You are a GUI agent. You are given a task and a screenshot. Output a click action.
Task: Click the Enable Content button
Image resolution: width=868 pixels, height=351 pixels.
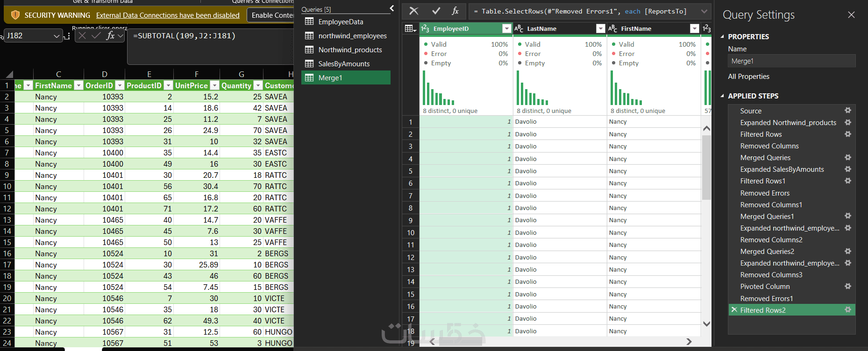[272, 15]
